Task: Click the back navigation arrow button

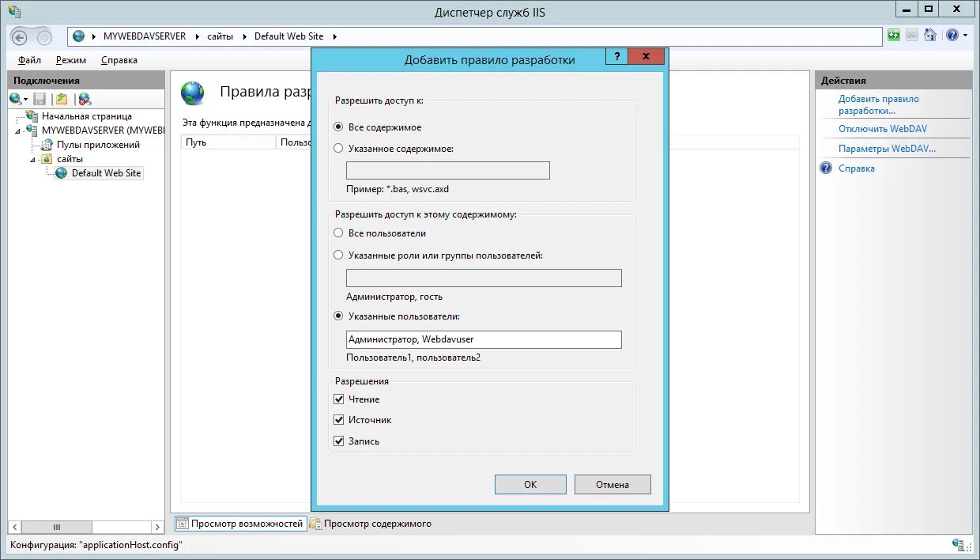Action: (x=21, y=37)
